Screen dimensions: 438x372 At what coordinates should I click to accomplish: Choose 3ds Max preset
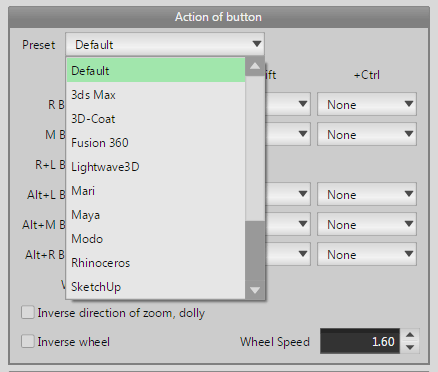click(x=156, y=95)
